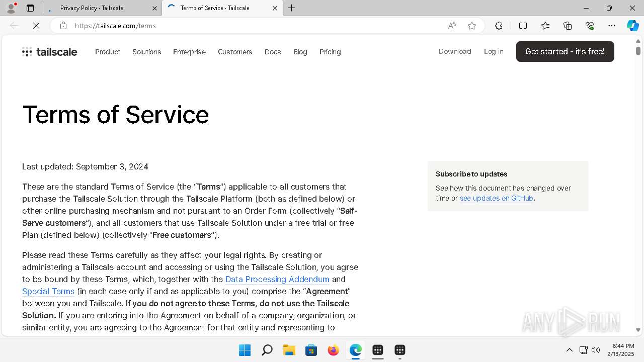644x362 pixels.
Task: Select the Subscribe to updates heading
Action: (x=471, y=174)
